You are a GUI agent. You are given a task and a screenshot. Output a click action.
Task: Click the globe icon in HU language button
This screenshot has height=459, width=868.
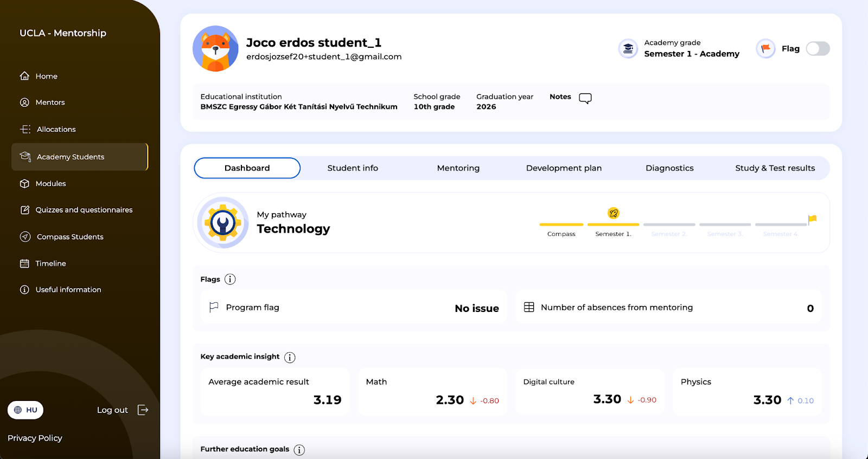point(18,410)
